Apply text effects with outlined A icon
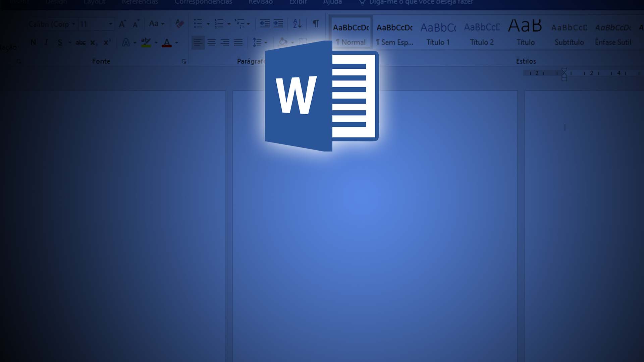644x362 pixels. click(126, 42)
